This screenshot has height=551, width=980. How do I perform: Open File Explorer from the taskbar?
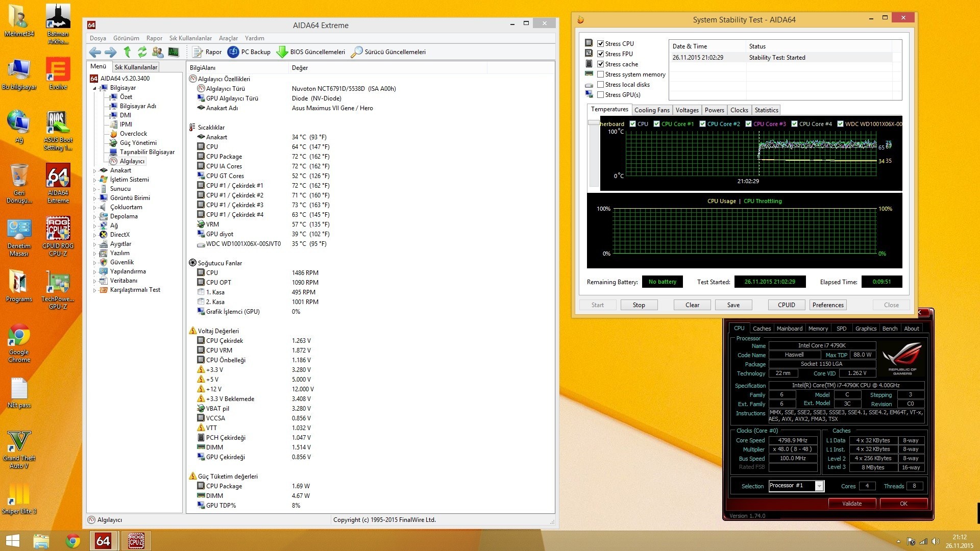pos(41,541)
